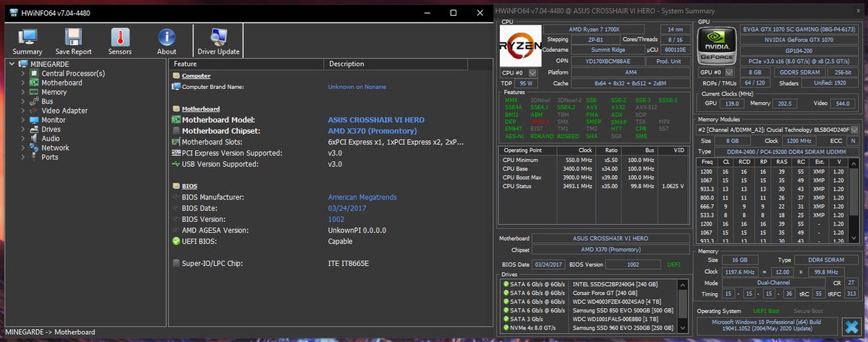
Task: Click the NVIDIA GeForce logo in System Summary
Action: 716,46
